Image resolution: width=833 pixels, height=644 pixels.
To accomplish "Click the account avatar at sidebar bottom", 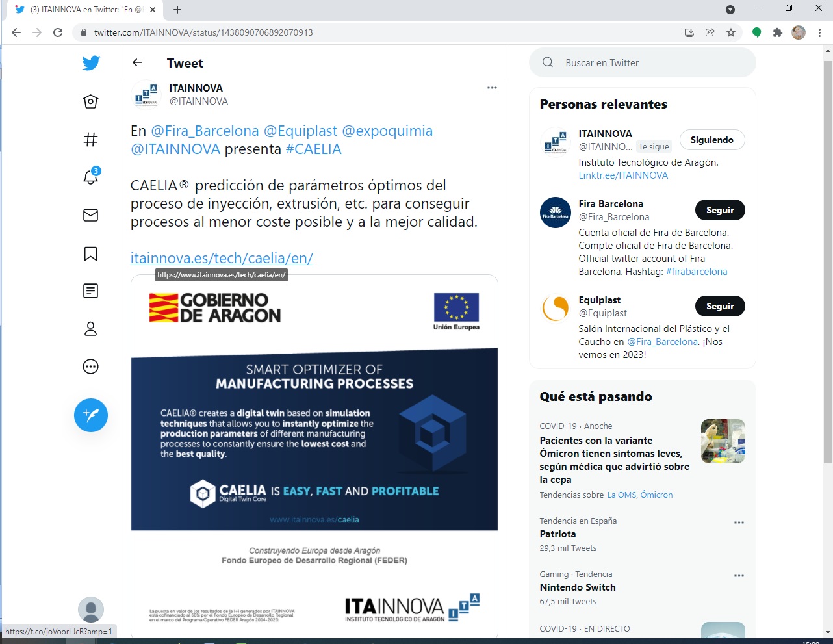I will 91,610.
